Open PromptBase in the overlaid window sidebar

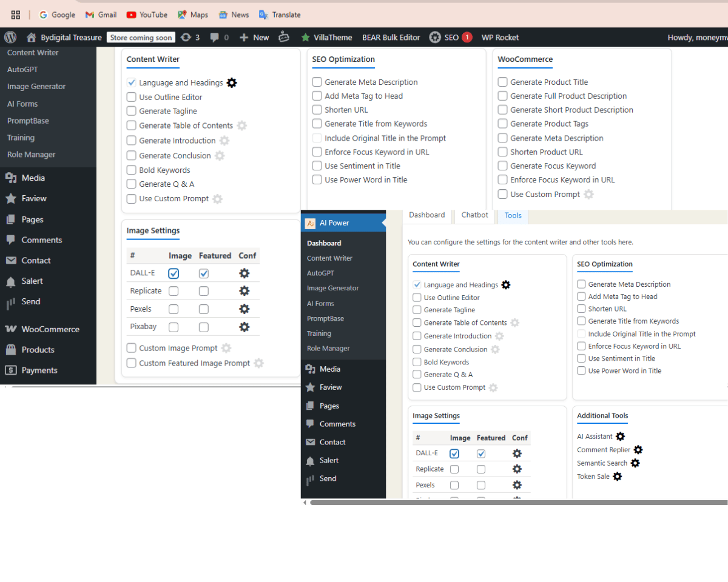(x=325, y=318)
